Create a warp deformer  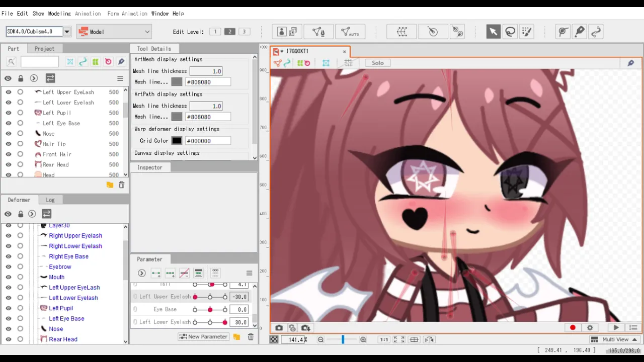[401, 32]
